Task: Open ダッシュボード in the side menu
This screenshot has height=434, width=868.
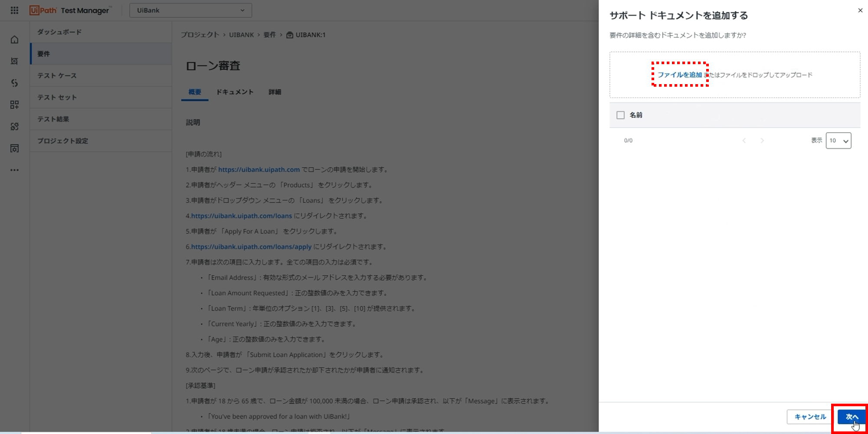Action: pyautogui.click(x=101, y=32)
